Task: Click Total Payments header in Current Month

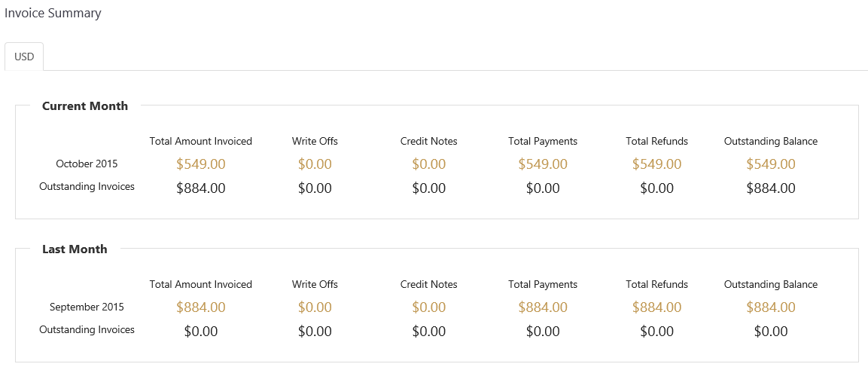Action: (543, 141)
